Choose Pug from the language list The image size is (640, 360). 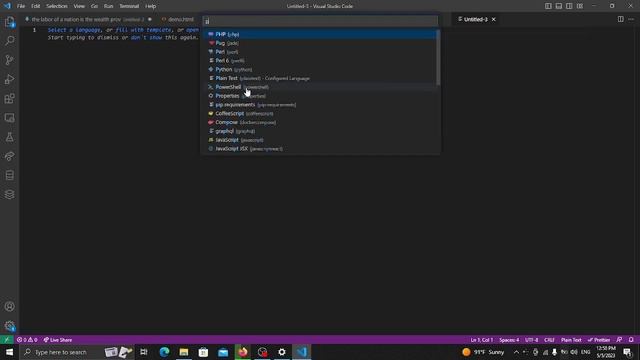point(320,43)
